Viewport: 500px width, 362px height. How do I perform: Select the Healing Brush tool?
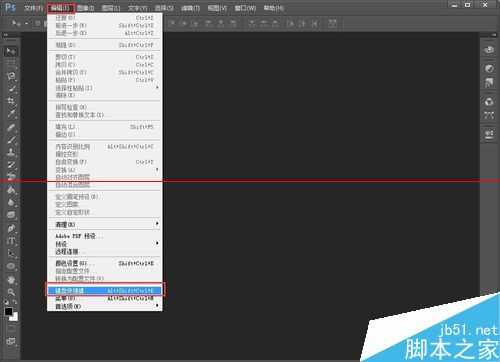tap(11, 128)
